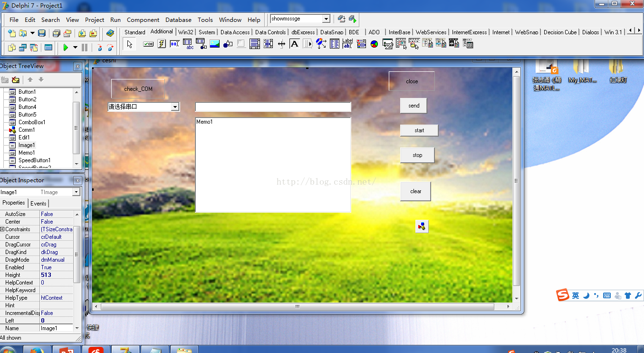Open the Run button dropdown arrow
The height and width of the screenshot is (353, 644).
pyautogui.click(x=75, y=48)
